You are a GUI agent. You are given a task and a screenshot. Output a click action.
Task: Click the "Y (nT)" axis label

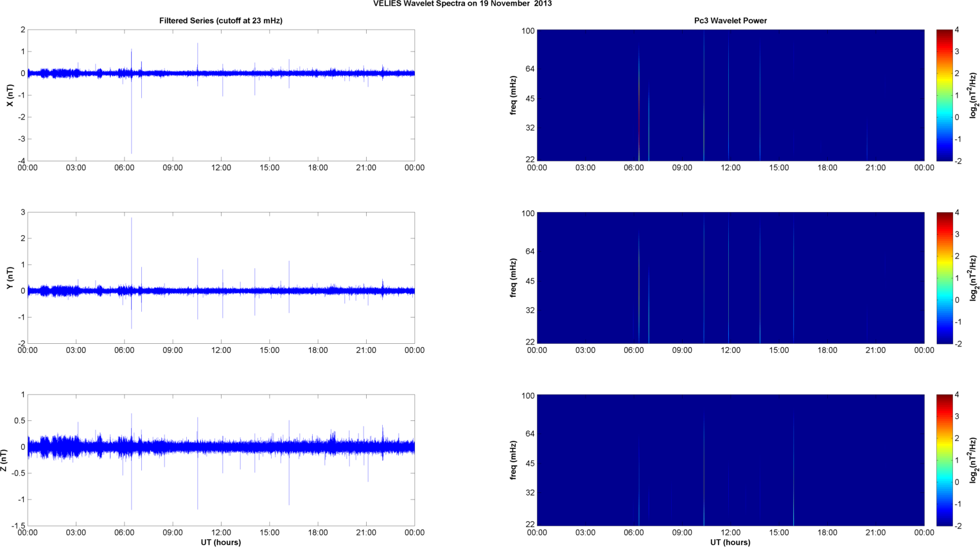click(10, 278)
